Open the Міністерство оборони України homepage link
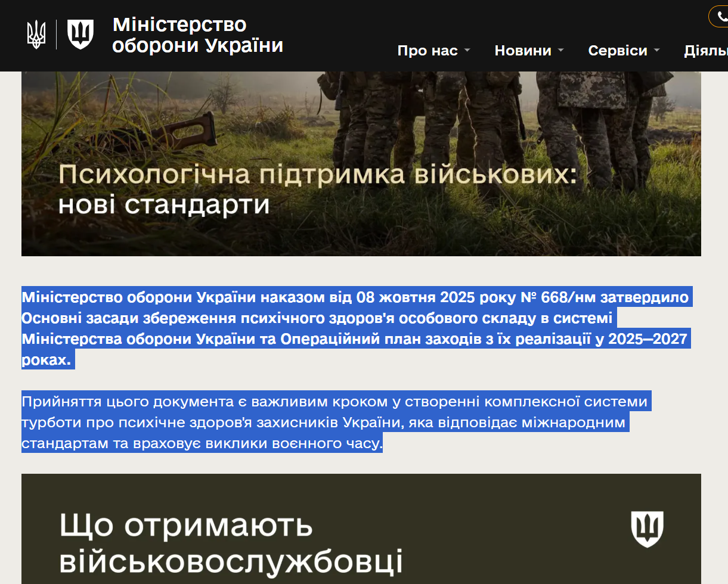The image size is (728, 584). pos(197,35)
